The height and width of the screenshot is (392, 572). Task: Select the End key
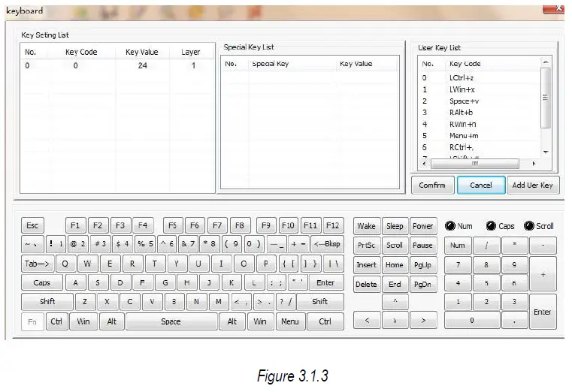[395, 284]
